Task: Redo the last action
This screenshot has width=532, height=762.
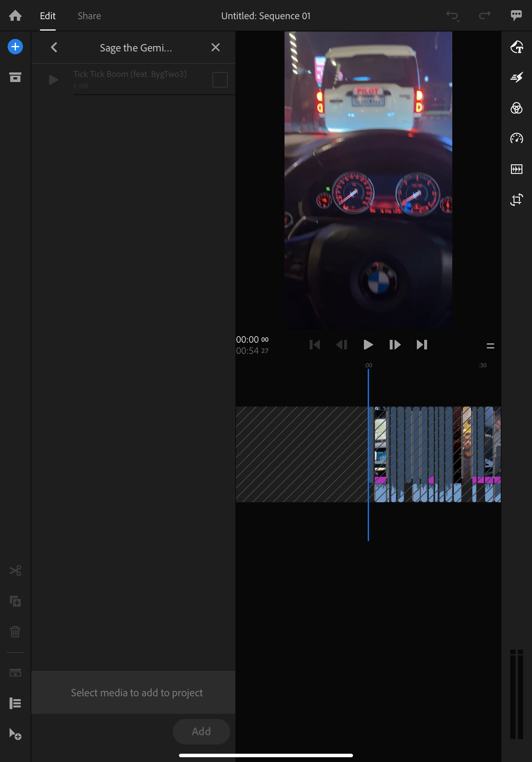Action: pos(484,15)
